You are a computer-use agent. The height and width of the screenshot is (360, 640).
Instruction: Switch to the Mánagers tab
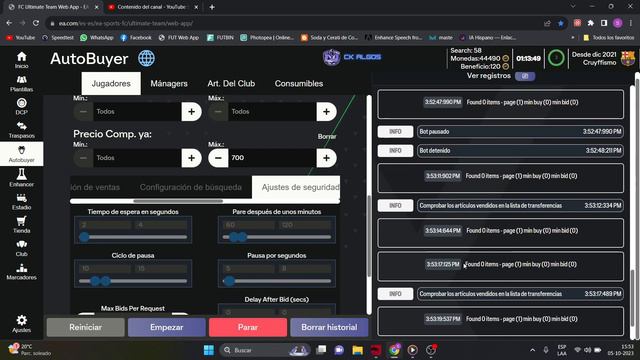click(x=169, y=83)
